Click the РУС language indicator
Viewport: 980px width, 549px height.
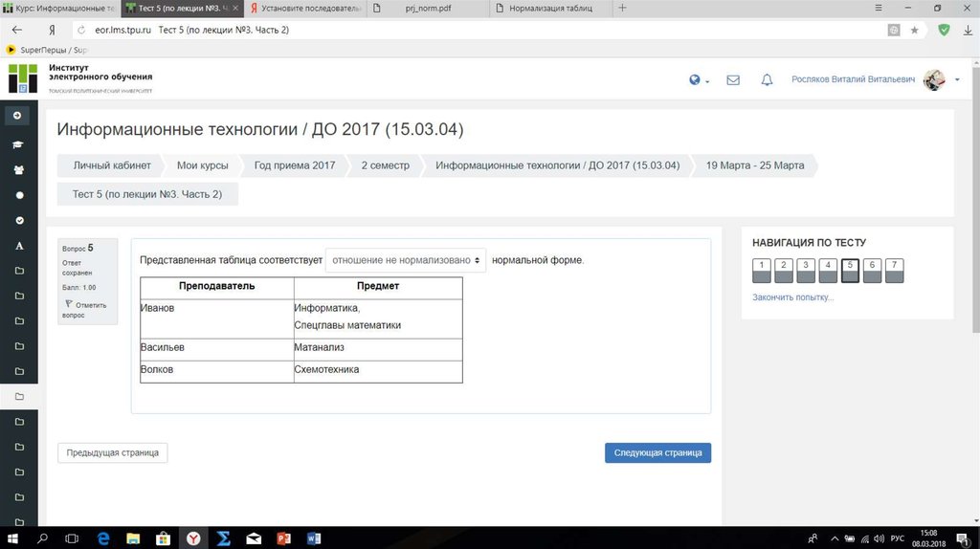[898, 538]
